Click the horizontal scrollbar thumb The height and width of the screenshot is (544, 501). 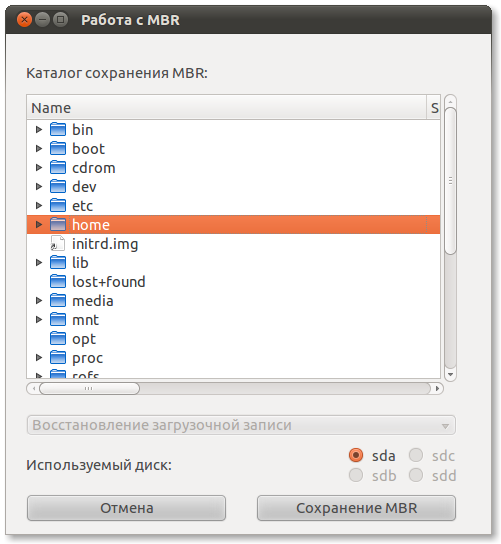[89, 388]
